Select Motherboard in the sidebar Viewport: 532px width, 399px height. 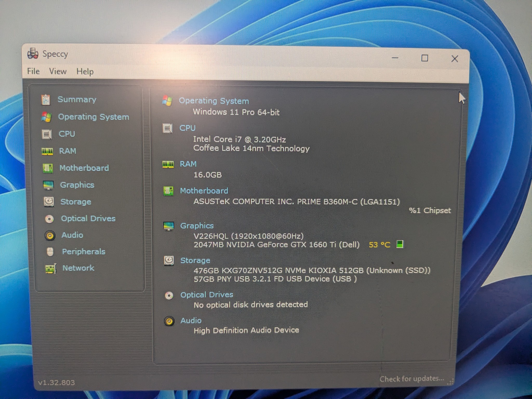point(84,168)
